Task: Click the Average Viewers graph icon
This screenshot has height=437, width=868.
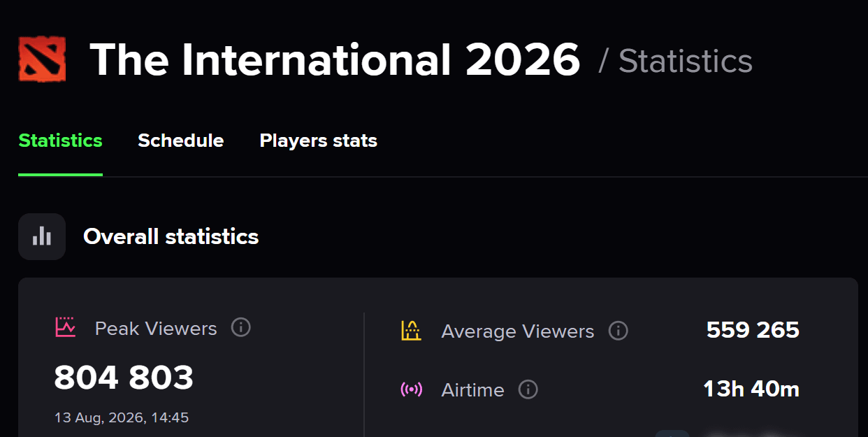Action: tap(411, 330)
